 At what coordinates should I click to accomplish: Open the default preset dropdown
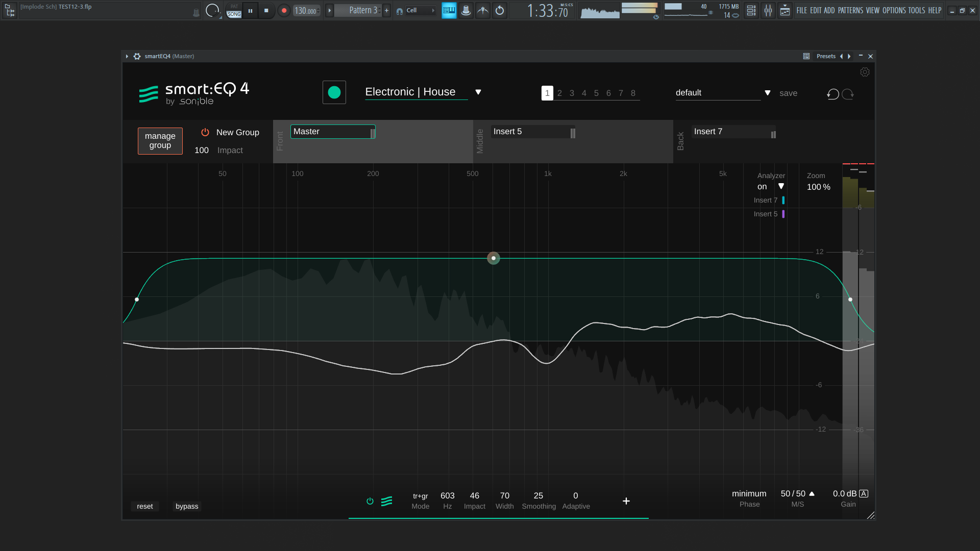click(723, 93)
